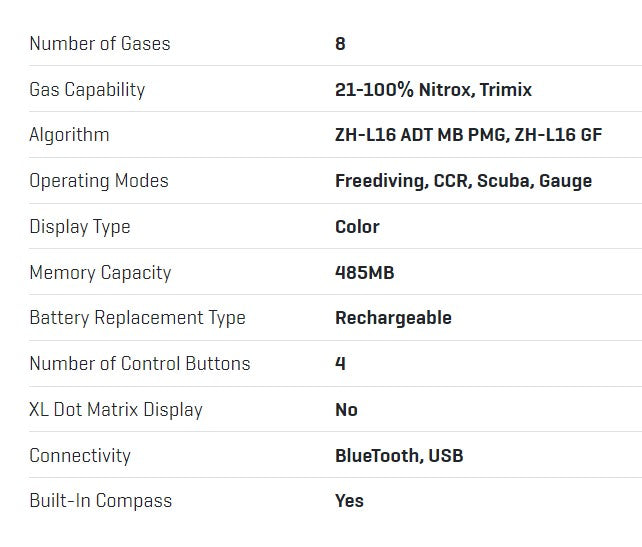Select the "Gas Capability" row label
This screenshot has height=547, width=642.
coord(87,90)
